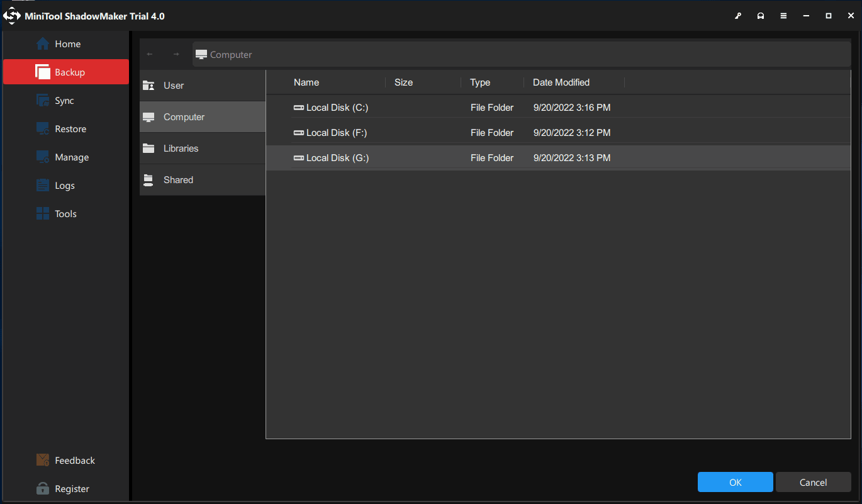The image size is (862, 504).
Task: Open the Home page in the sidebar
Action: coord(66,44)
